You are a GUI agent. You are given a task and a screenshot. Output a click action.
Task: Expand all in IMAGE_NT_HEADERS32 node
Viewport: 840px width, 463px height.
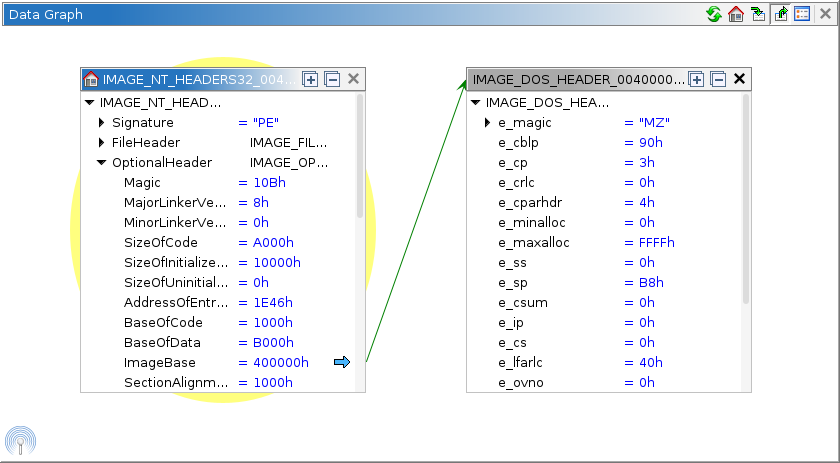click(311, 79)
